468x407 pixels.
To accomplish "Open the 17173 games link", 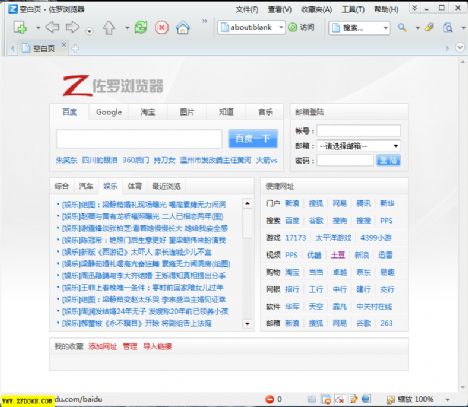I will 296,238.
